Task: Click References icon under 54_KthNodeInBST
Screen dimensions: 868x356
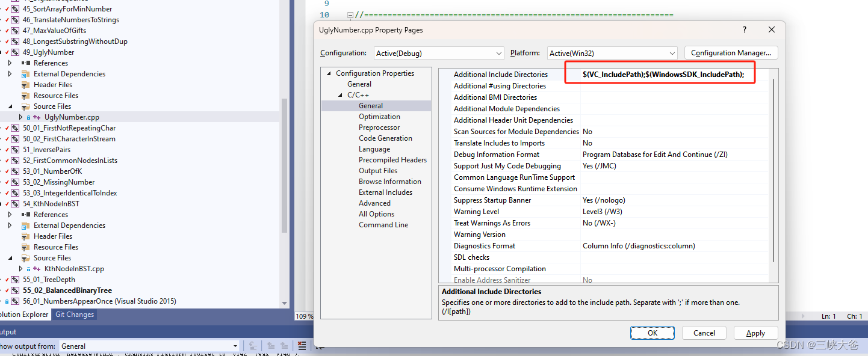Action: (26, 215)
